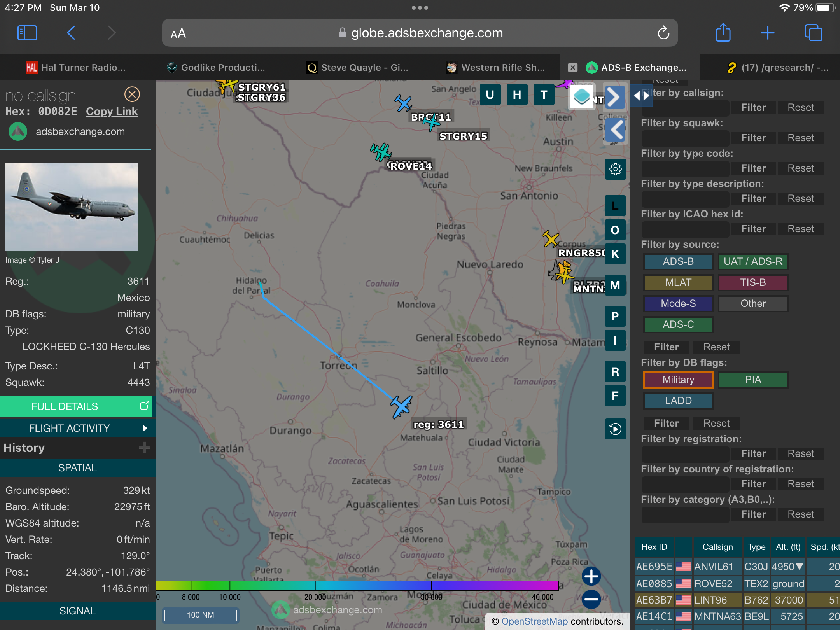Toggle the P map button
Viewport: 840px width, 630px height.
point(615,316)
